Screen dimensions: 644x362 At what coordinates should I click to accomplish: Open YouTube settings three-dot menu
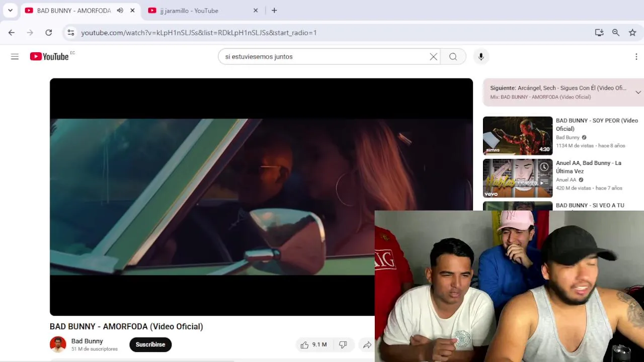636,57
